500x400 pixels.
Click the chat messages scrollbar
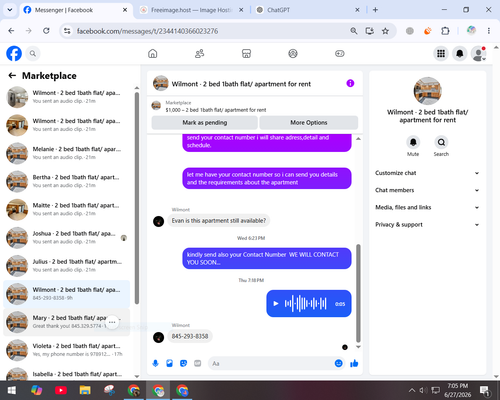[358, 293]
